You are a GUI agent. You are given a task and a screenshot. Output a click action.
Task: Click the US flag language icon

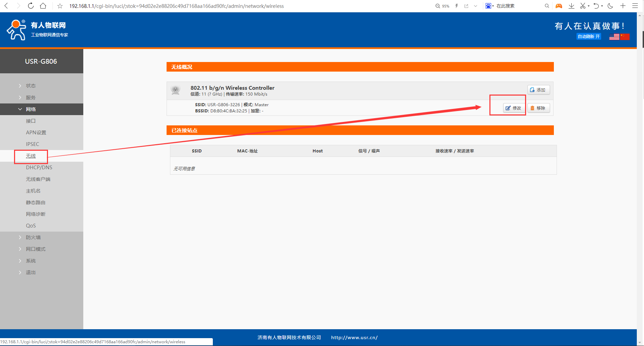tap(614, 37)
